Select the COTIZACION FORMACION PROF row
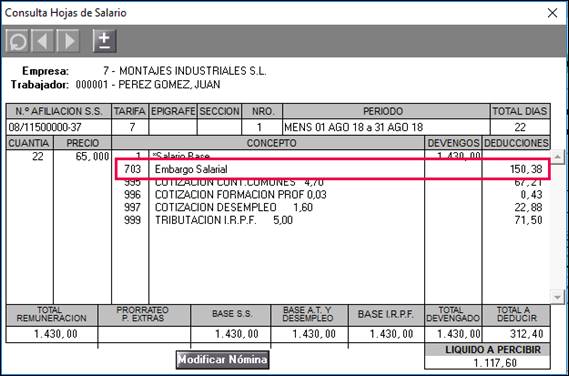 pyautogui.click(x=333, y=195)
